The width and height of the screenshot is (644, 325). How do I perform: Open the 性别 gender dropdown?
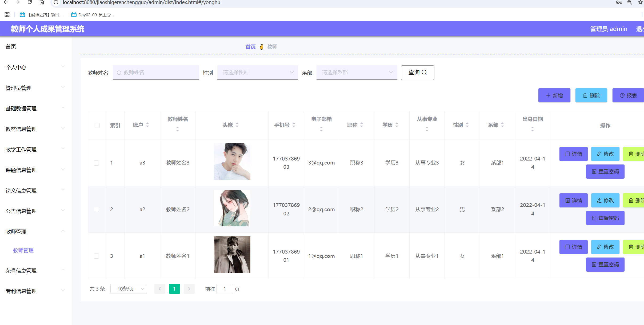coord(257,73)
